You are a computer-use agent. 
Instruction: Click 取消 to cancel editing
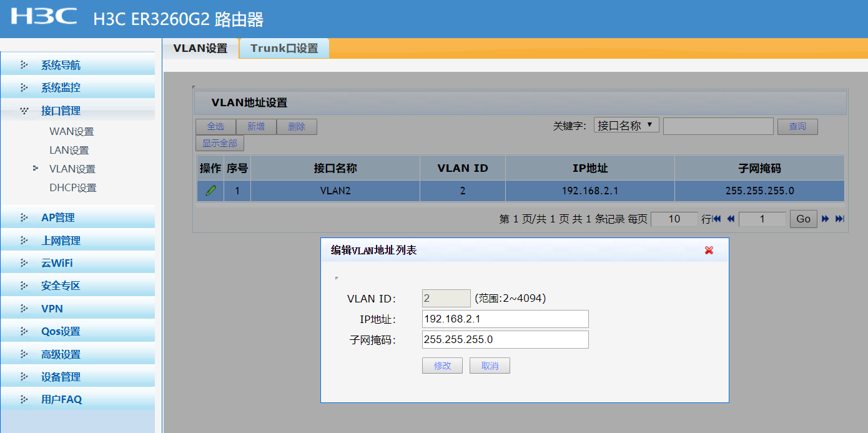click(490, 366)
